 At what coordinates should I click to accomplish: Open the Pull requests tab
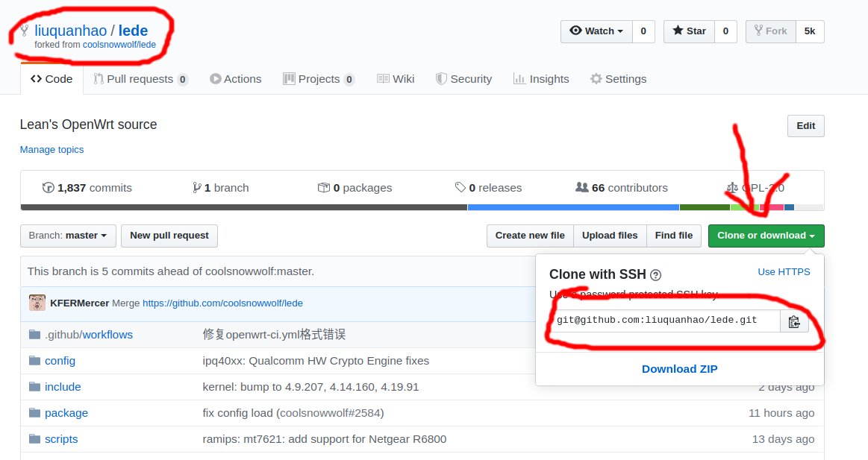click(x=140, y=79)
